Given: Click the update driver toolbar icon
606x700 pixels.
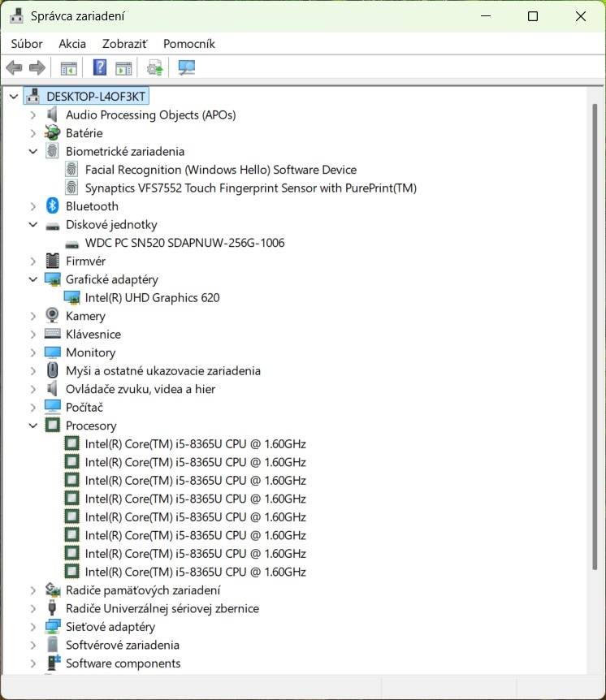Looking at the screenshot, I should (x=154, y=68).
